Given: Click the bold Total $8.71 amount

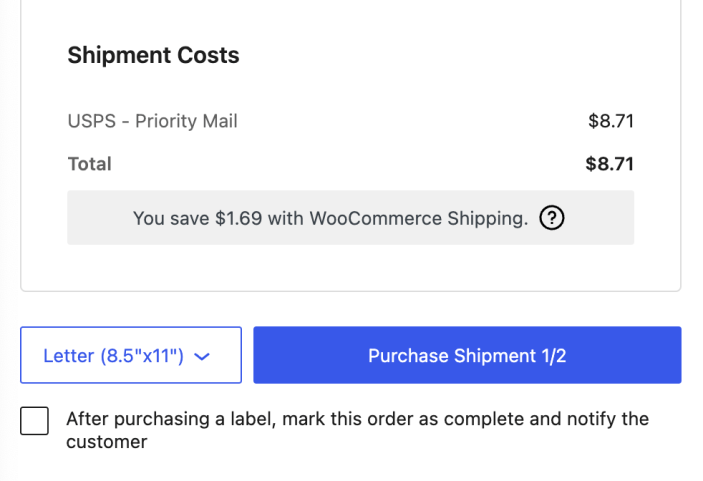Looking at the screenshot, I should (x=610, y=163).
